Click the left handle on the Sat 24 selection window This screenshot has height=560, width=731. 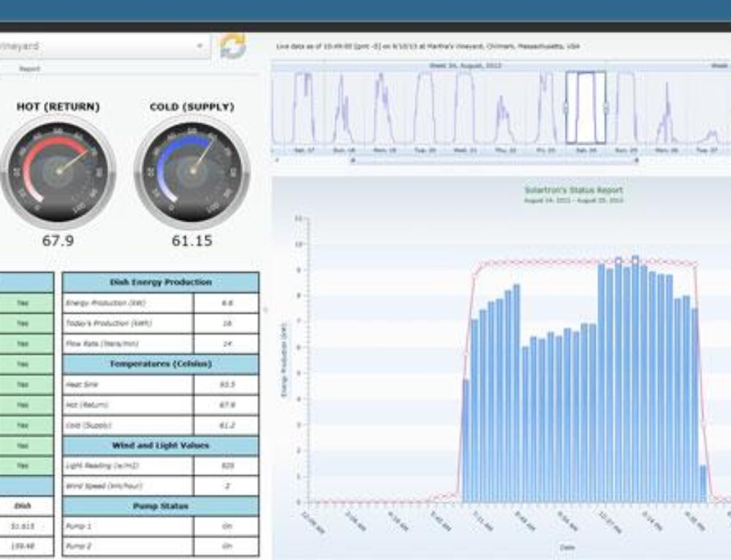click(566, 107)
